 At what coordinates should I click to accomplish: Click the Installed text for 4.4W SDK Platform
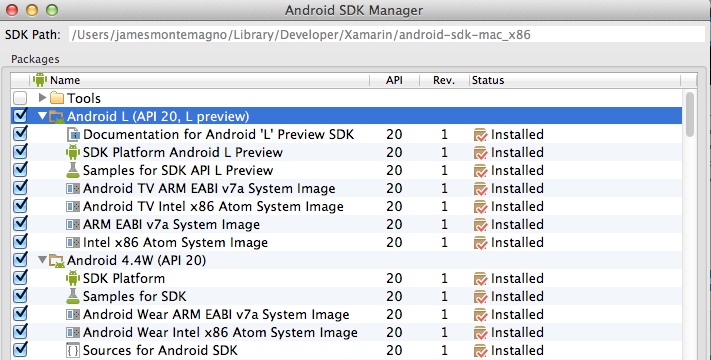pyautogui.click(x=517, y=278)
